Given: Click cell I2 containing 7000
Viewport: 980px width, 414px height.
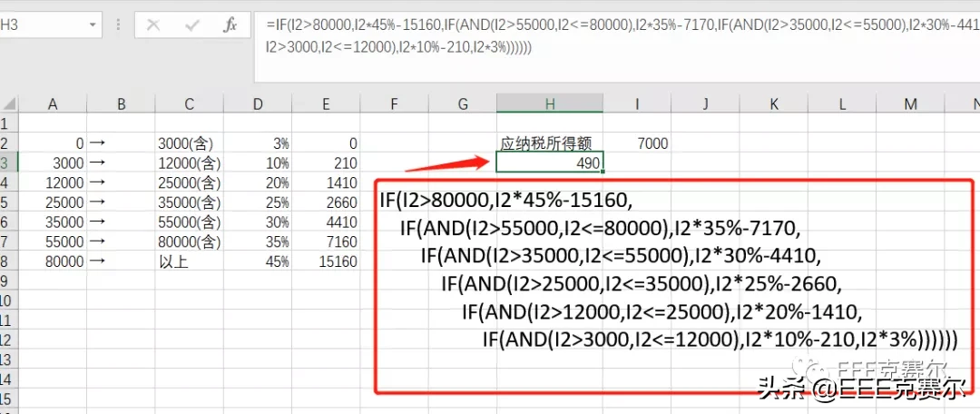Looking at the screenshot, I should pos(637,143).
